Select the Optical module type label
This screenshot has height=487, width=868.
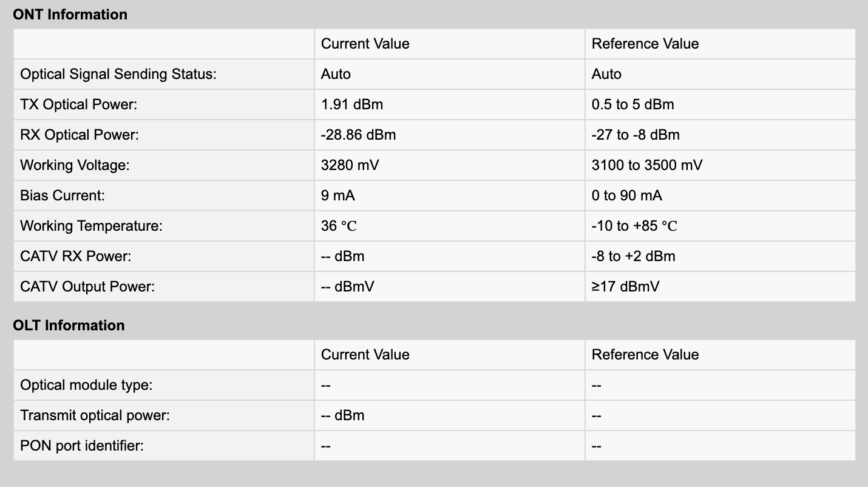coord(86,385)
